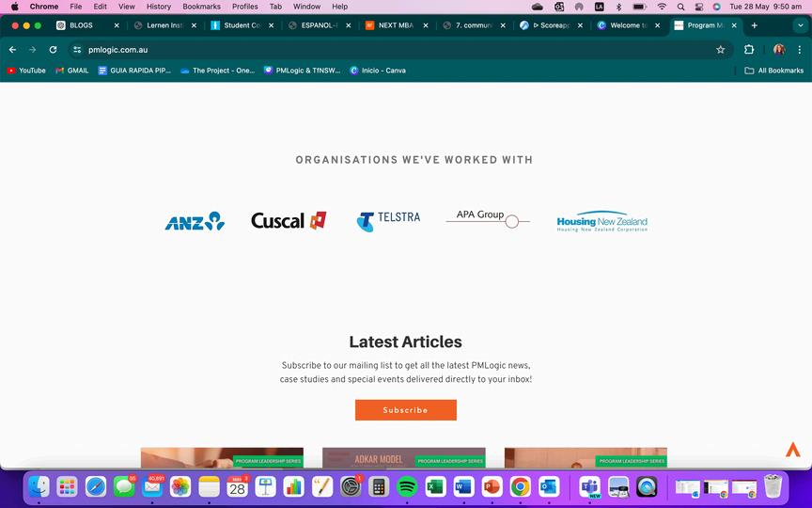812x508 pixels.
Task: Click the Housing New Zealand logo
Action: (x=601, y=221)
